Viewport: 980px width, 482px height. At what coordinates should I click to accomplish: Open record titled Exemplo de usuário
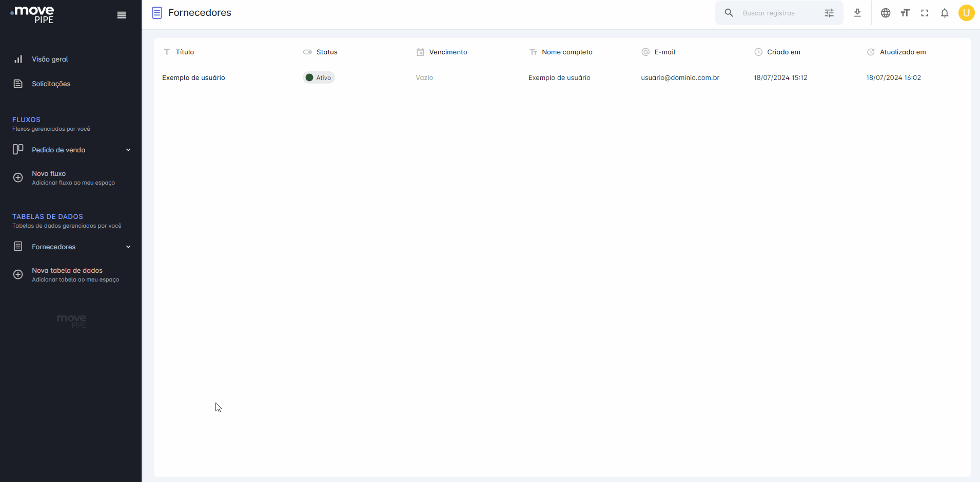point(193,77)
